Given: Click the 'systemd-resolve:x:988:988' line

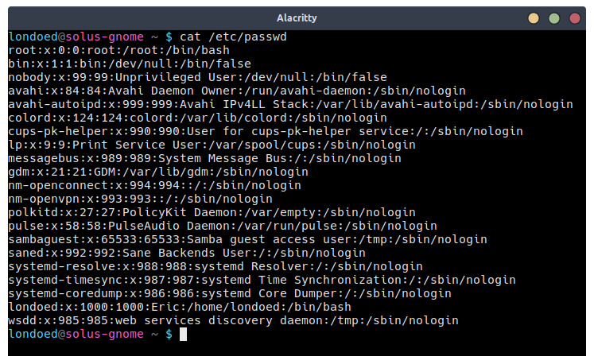Looking at the screenshot, I should click(x=215, y=267).
